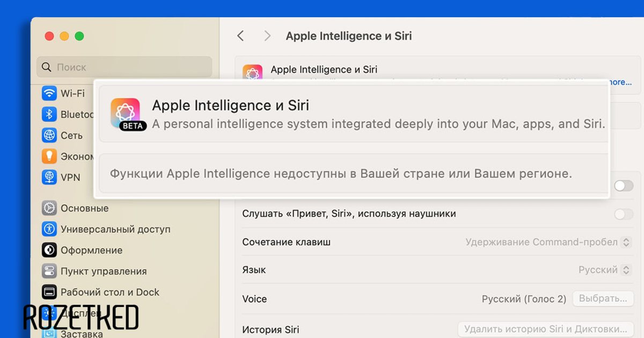
Task: Click the orange battery saver icon
Action: coord(49,156)
